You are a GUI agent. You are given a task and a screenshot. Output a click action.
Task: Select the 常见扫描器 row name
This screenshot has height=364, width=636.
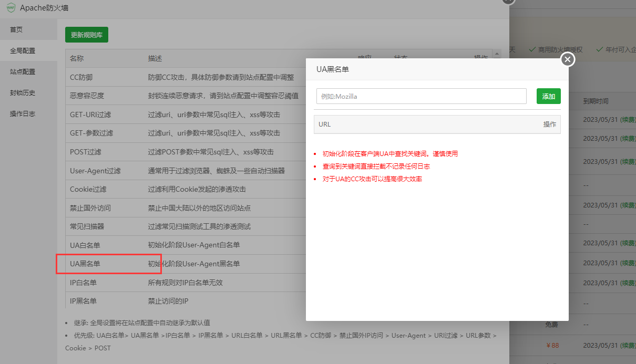coord(87,226)
